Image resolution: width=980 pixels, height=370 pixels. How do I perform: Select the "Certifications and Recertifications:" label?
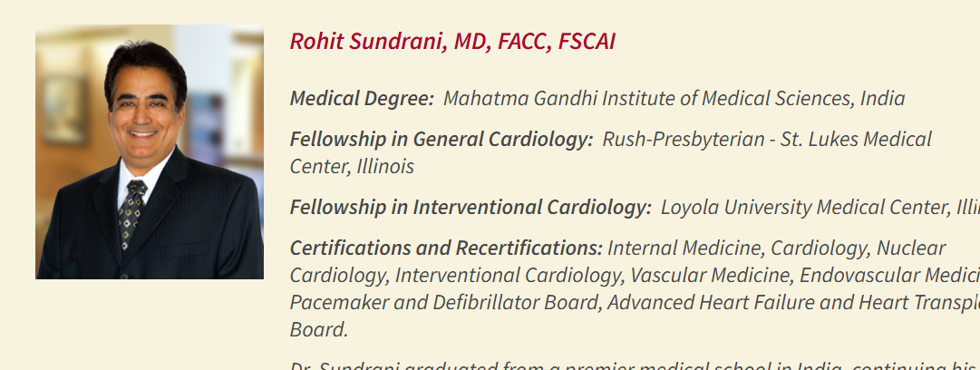(x=446, y=248)
